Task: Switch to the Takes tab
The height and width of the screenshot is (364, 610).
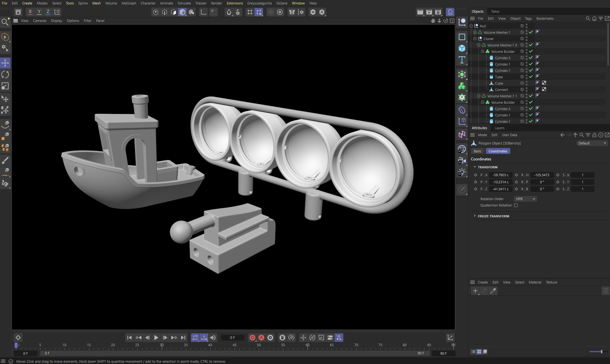Action: click(x=495, y=11)
